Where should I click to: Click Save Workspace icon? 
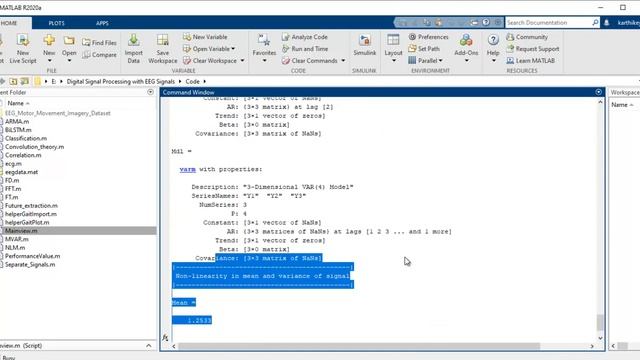162,40
